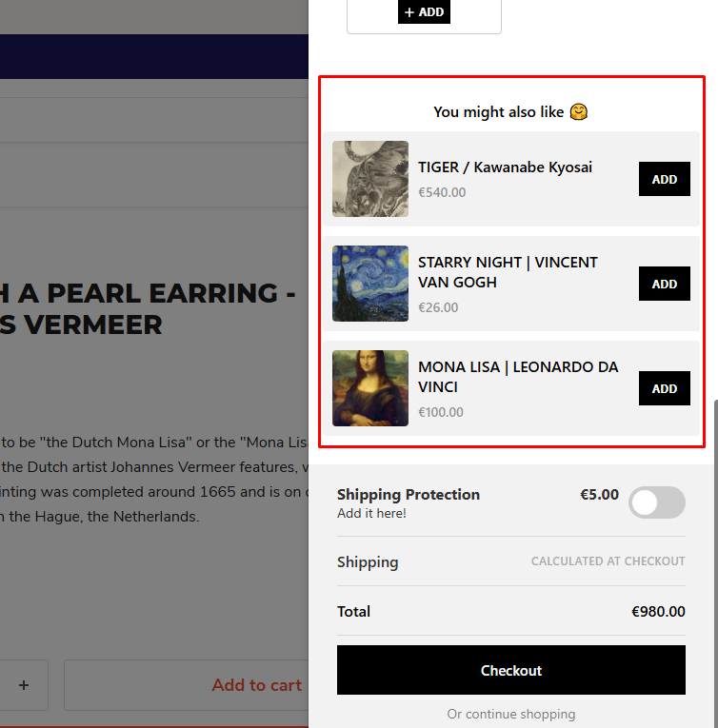Click the + ADD button at top
Screen dimensions: 718x728
[x=424, y=11]
